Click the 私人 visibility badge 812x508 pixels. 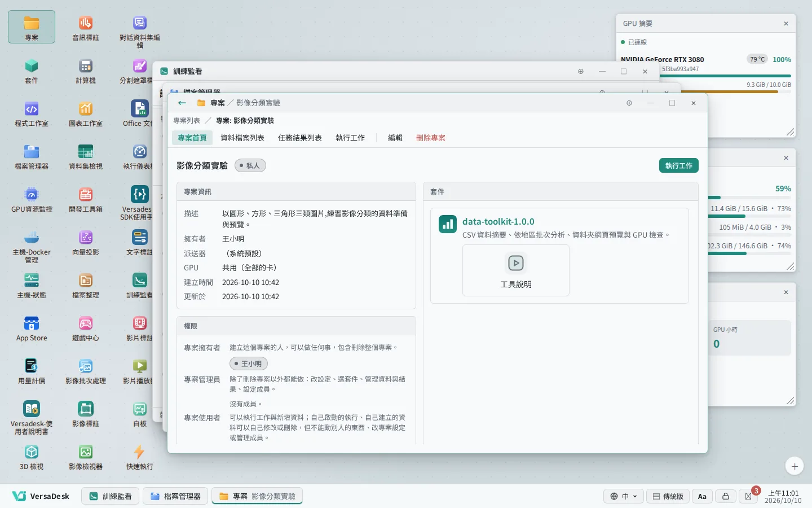[250, 165]
